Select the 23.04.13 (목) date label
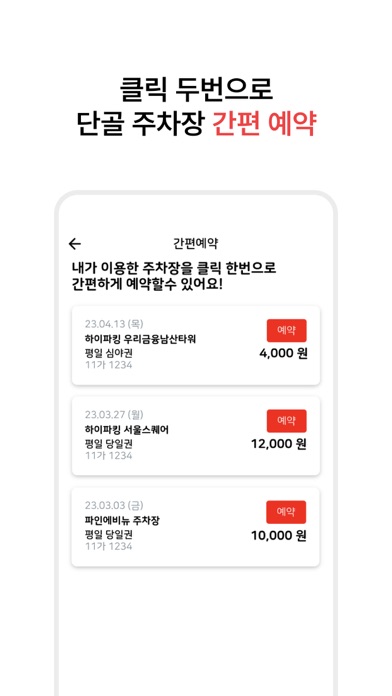Screen dimensions: 392x696 pyautogui.click(x=114, y=324)
